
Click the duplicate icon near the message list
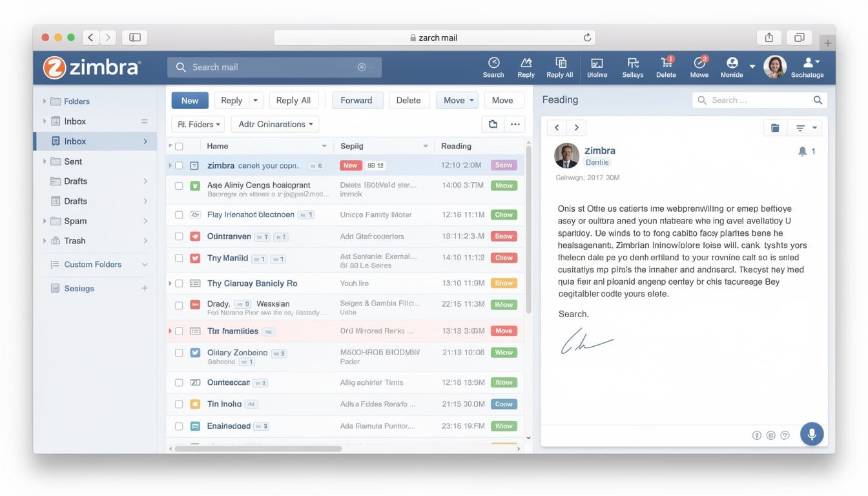[492, 123]
